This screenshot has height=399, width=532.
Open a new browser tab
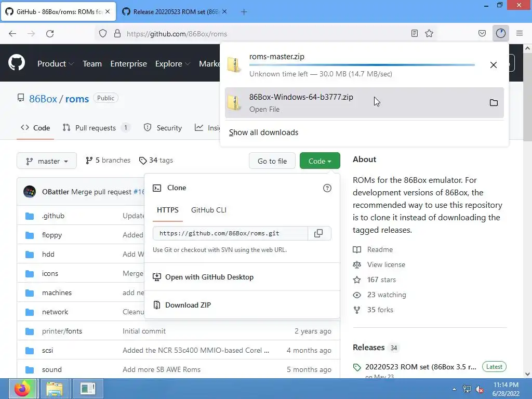(244, 12)
